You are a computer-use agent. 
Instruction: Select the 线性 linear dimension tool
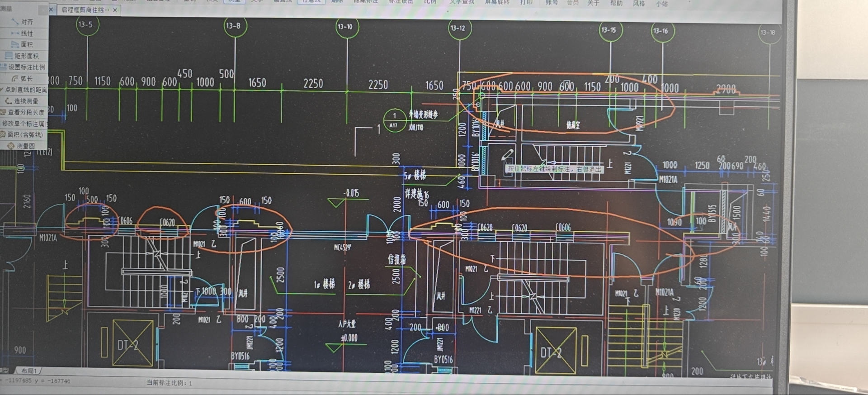(23, 33)
